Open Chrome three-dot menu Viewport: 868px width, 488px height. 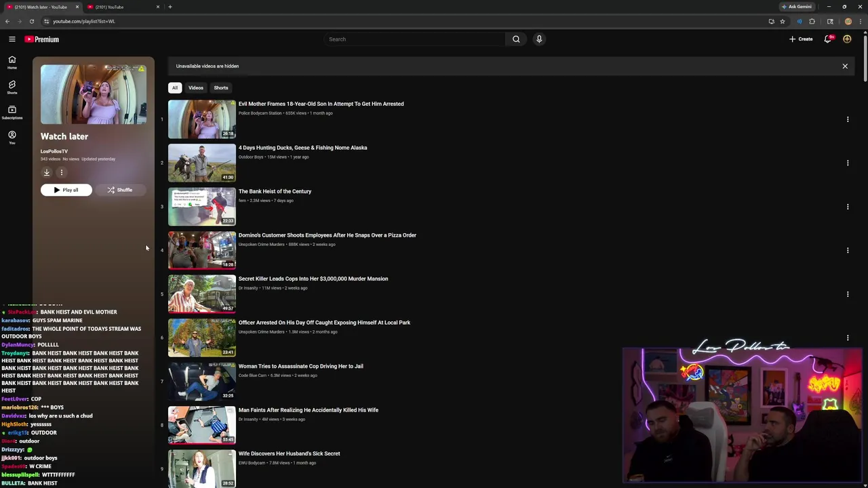pyautogui.click(x=861, y=21)
